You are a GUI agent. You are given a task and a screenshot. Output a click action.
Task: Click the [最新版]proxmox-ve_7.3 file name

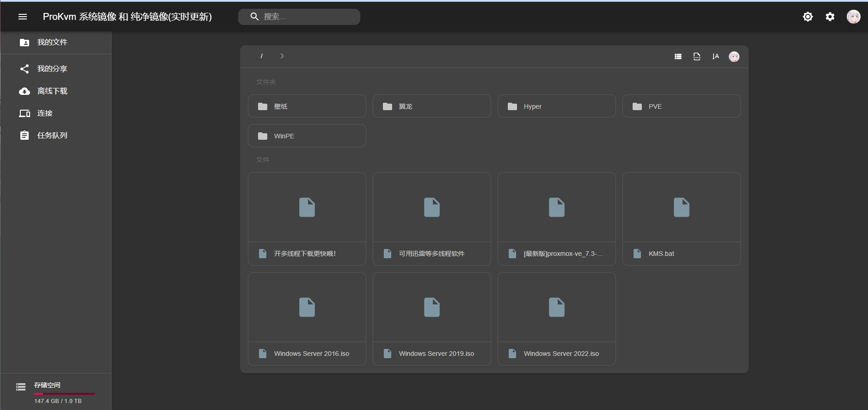click(563, 254)
